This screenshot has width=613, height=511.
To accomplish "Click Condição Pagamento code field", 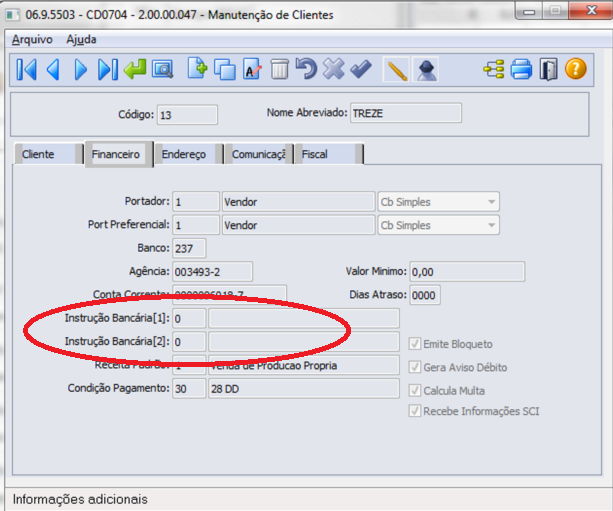I will point(189,388).
